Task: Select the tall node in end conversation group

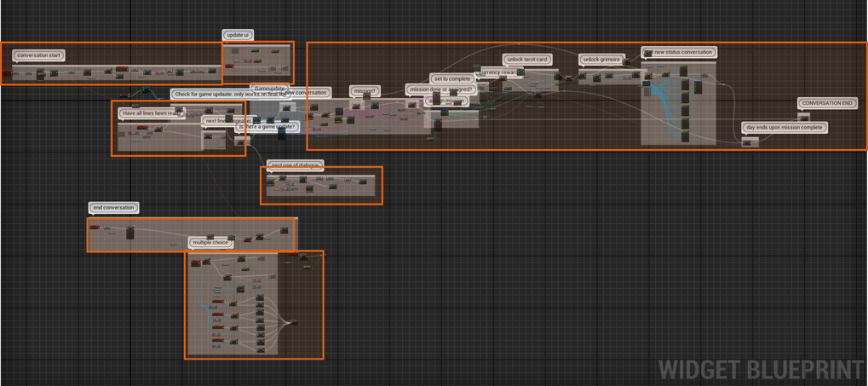Action: coord(130,233)
